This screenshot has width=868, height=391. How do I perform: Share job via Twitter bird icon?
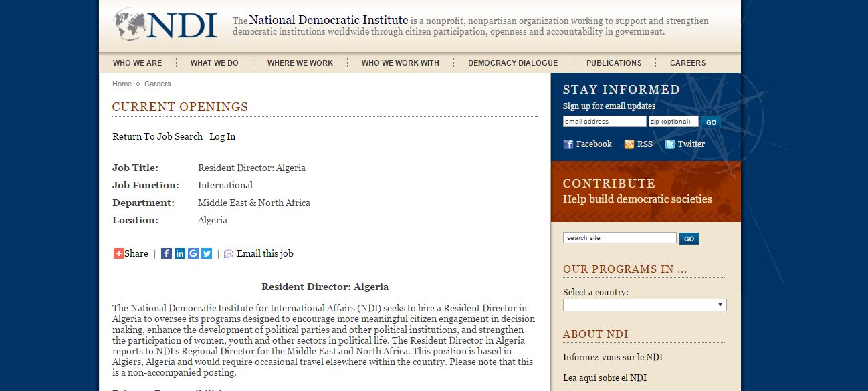click(207, 253)
